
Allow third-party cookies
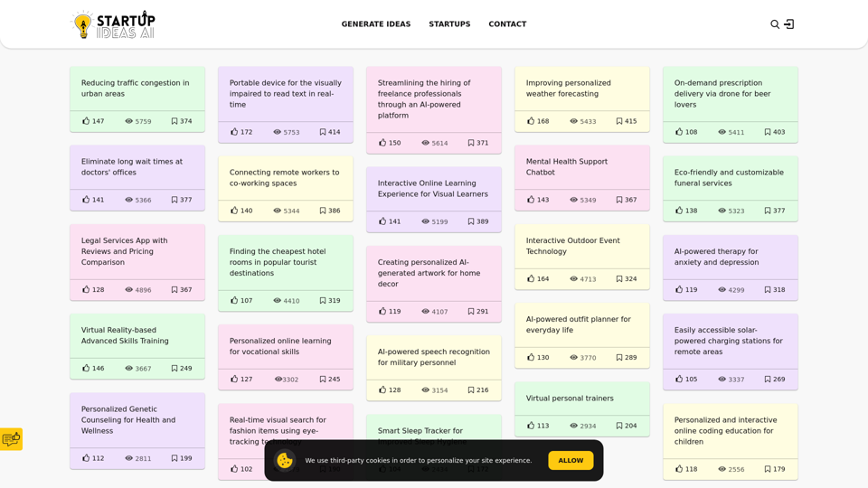[571, 460]
